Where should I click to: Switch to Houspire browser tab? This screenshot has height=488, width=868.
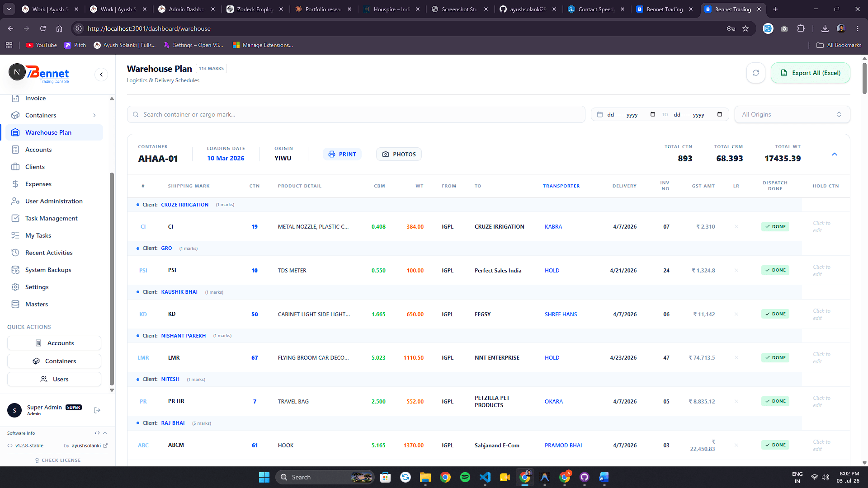pyautogui.click(x=392, y=9)
